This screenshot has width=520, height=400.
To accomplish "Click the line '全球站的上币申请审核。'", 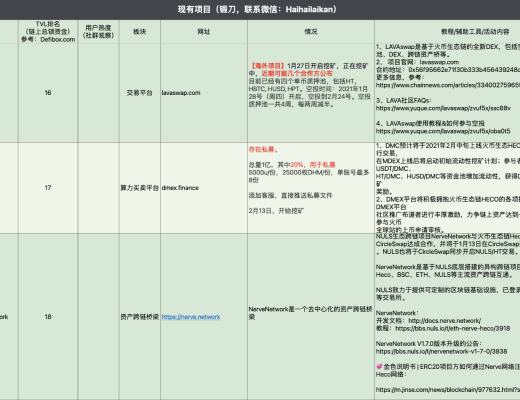I will [410, 230].
